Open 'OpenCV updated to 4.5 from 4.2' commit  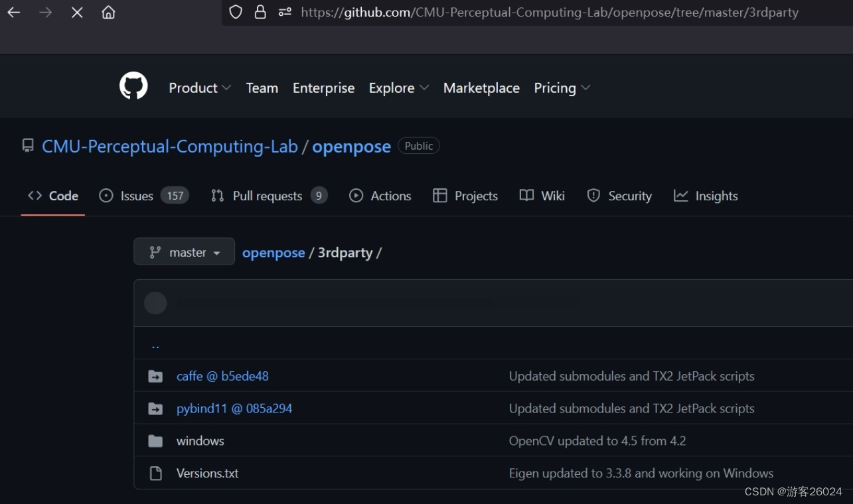(597, 441)
